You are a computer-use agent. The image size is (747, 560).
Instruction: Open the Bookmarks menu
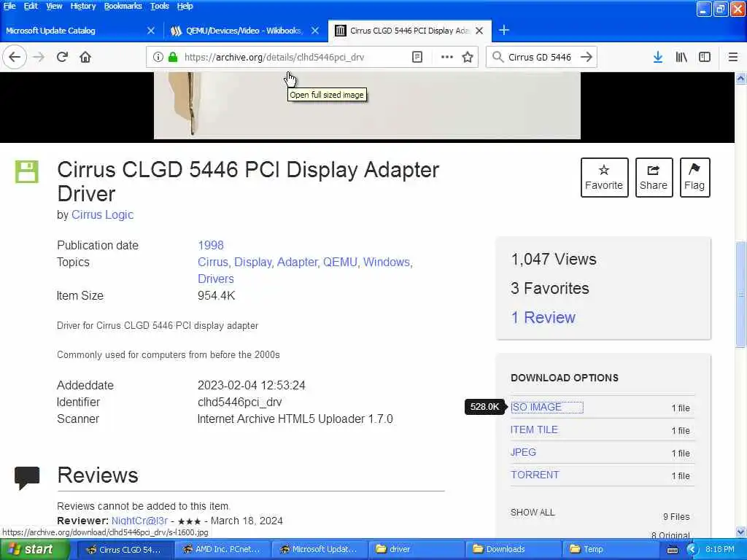[x=123, y=6]
